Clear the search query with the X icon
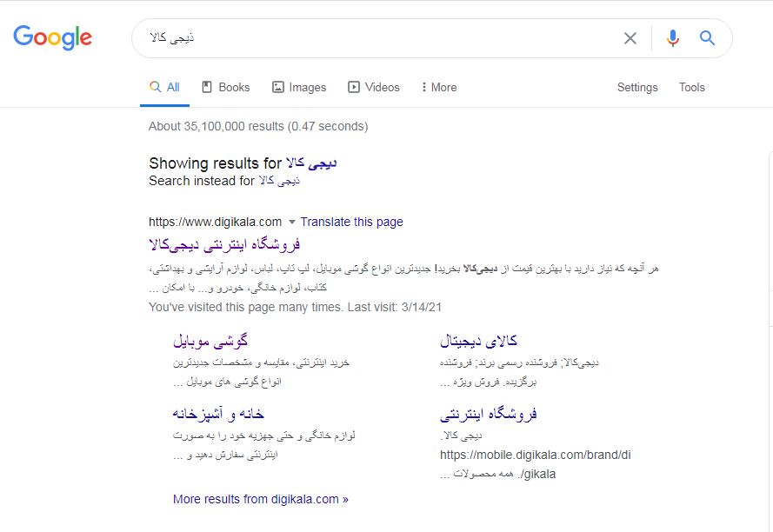773x532 pixels. [630, 37]
